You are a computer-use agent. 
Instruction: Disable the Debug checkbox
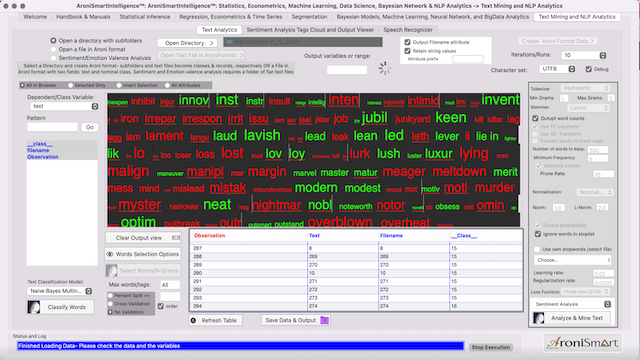(589, 69)
